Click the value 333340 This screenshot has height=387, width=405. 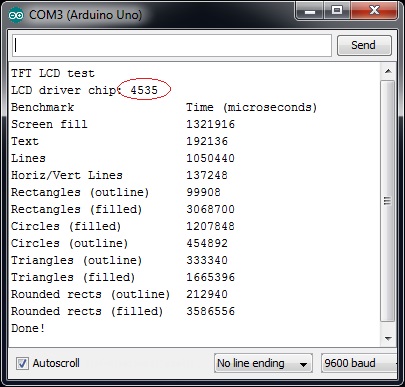coord(207,260)
